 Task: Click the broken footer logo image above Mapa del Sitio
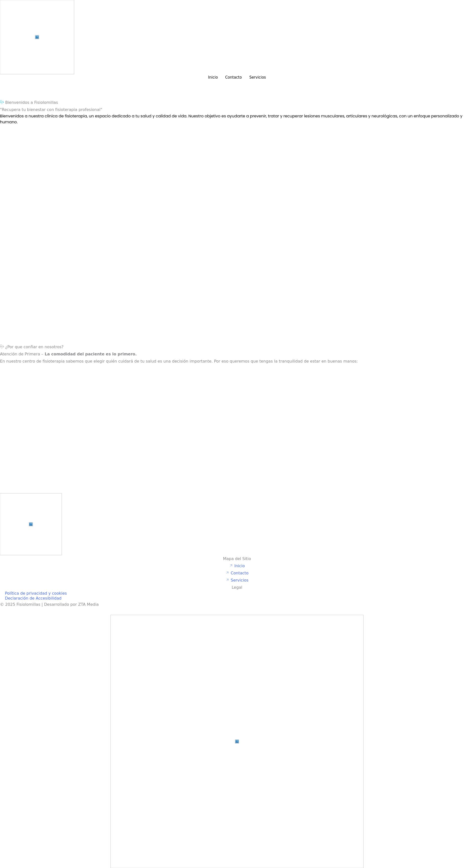pyautogui.click(x=31, y=524)
